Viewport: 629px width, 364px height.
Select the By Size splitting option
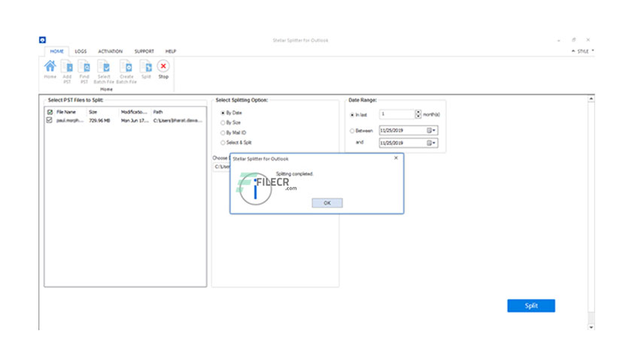click(x=223, y=123)
